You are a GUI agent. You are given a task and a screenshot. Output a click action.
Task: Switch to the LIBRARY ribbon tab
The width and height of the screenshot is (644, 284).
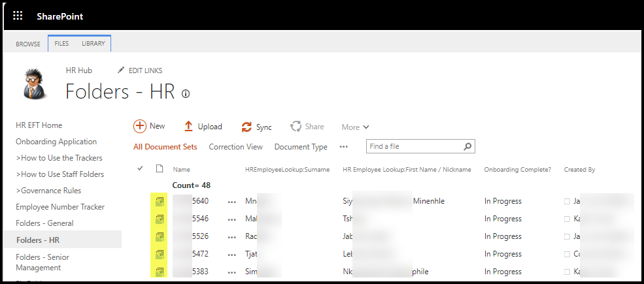tap(93, 44)
